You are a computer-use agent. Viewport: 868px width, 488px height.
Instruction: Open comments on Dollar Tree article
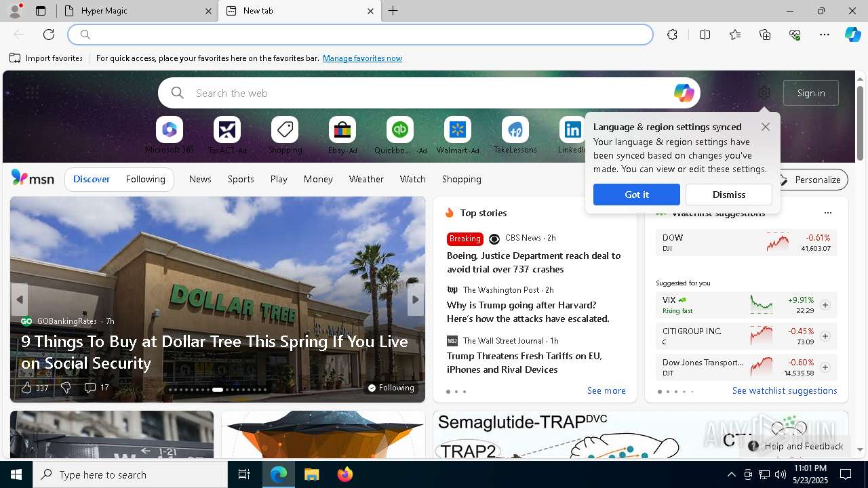pos(96,388)
